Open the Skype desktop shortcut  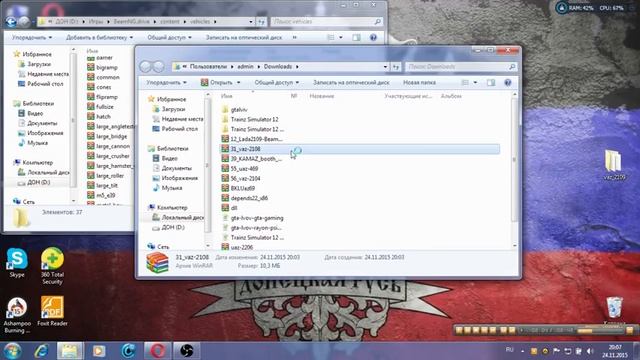pyautogui.click(x=17, y=263)
